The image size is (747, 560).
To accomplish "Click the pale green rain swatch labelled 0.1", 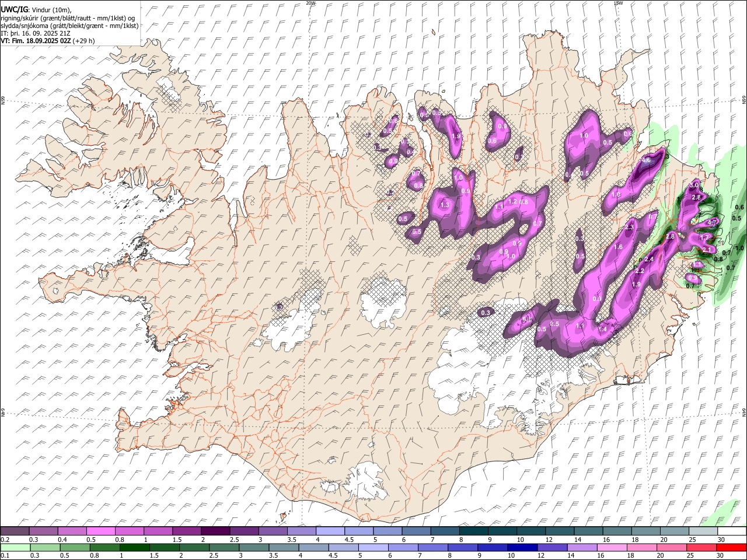I will 15,548.
